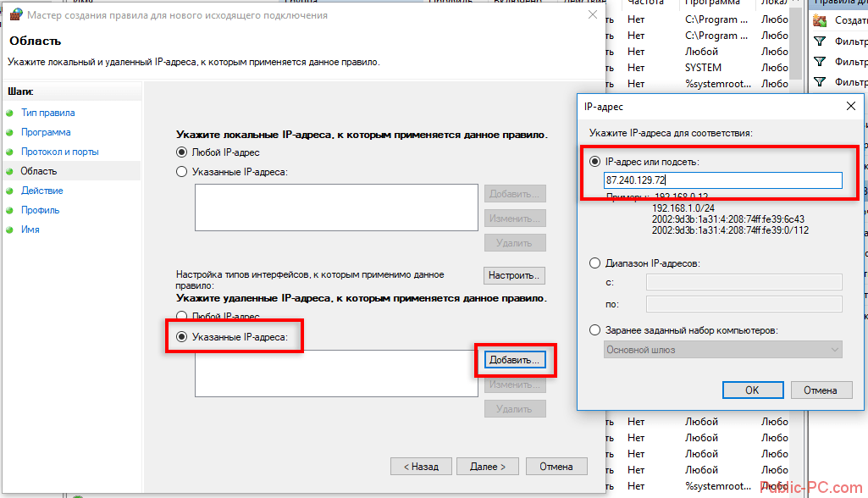868x498 pixels.
Task: Open the "Основной шлюз" dropdown list
Action: [x=723, y=350]
